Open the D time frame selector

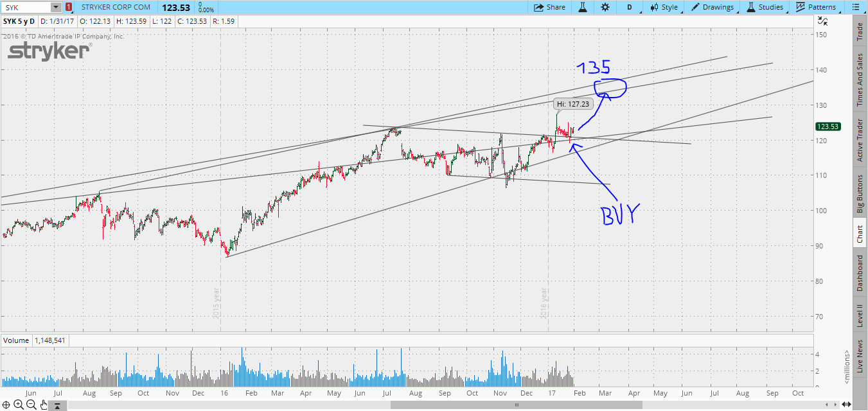click(630, 7)
